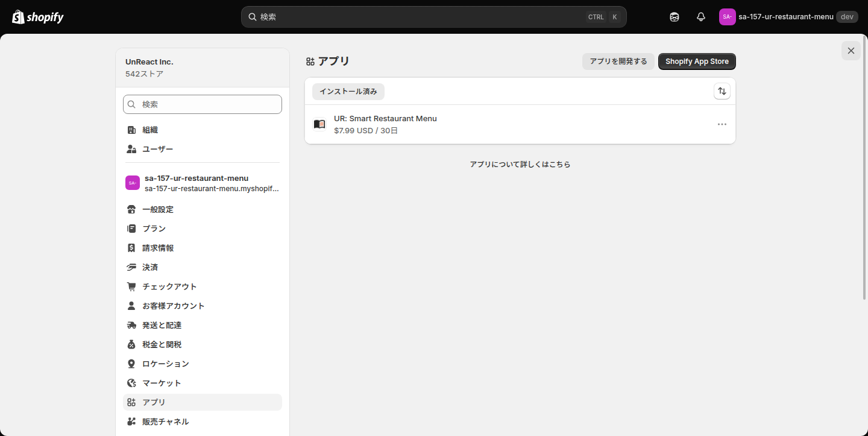Focus the settings sidebar 検索 field
Image resolution: width=868 pixels, height=436 pixels.
pos(203,104)
